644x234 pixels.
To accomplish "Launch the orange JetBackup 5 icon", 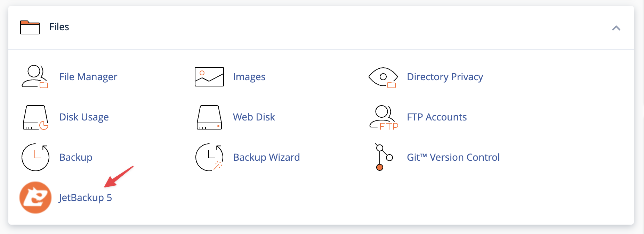I will [35, 198].
